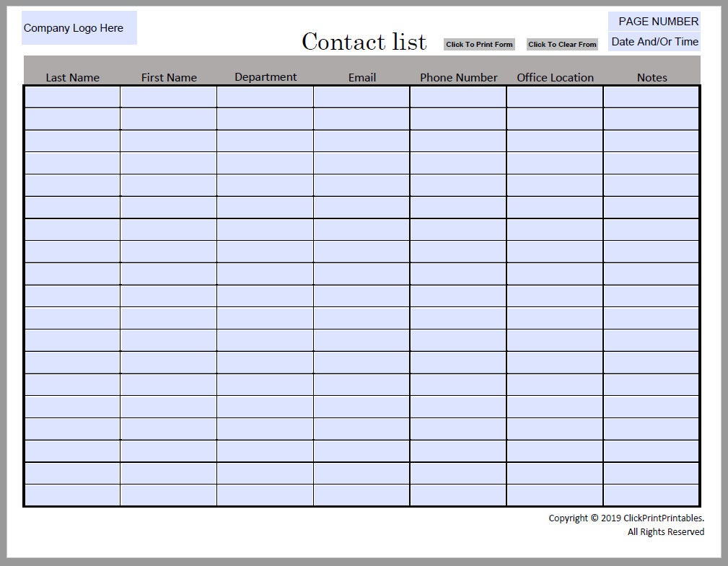Click the first Phone Number entry cell
Viewport: 728px width, 566px height.
tap(457, 96)
